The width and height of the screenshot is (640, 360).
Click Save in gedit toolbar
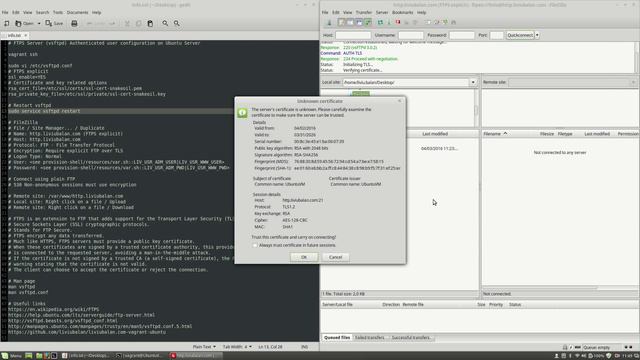tap(54, 24)
